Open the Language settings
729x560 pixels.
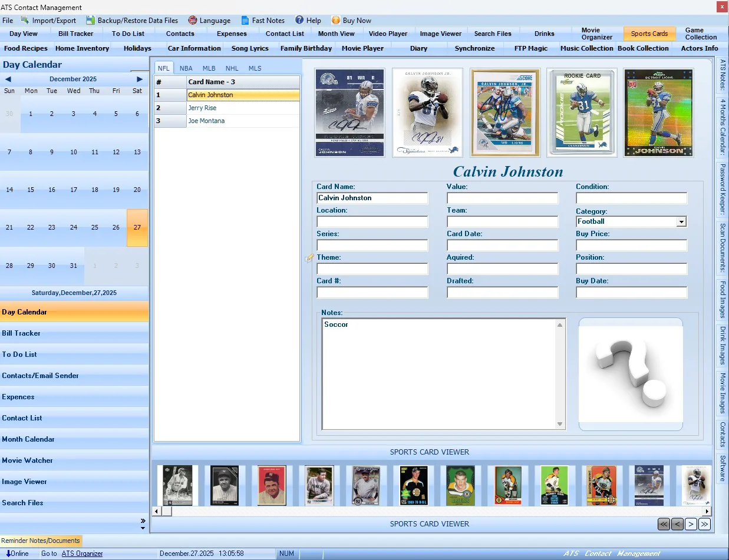coord(209,20)
